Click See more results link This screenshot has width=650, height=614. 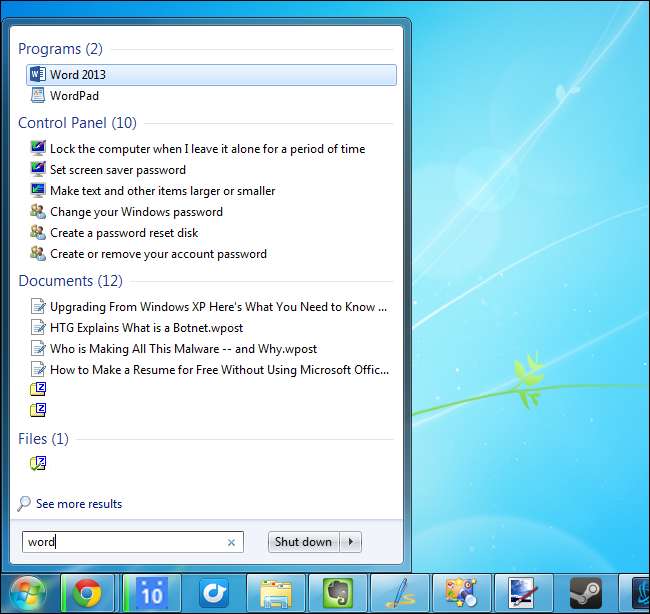point(78,504)
